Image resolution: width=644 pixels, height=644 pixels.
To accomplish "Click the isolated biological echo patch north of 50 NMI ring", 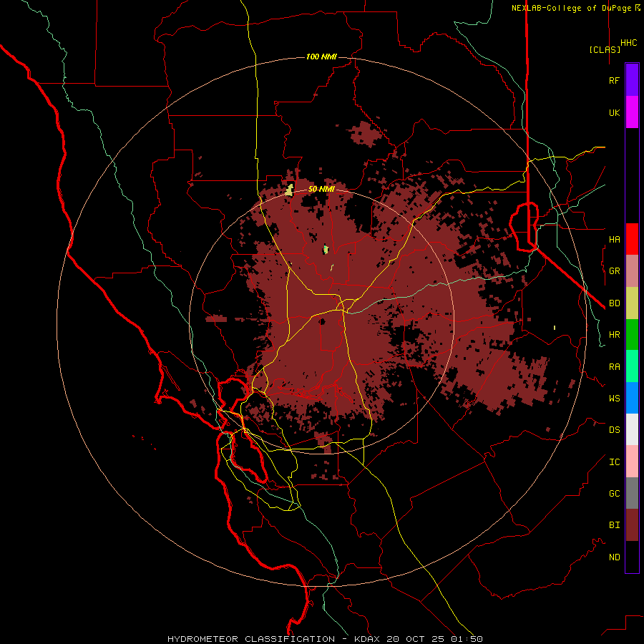I will coord(365,134).
